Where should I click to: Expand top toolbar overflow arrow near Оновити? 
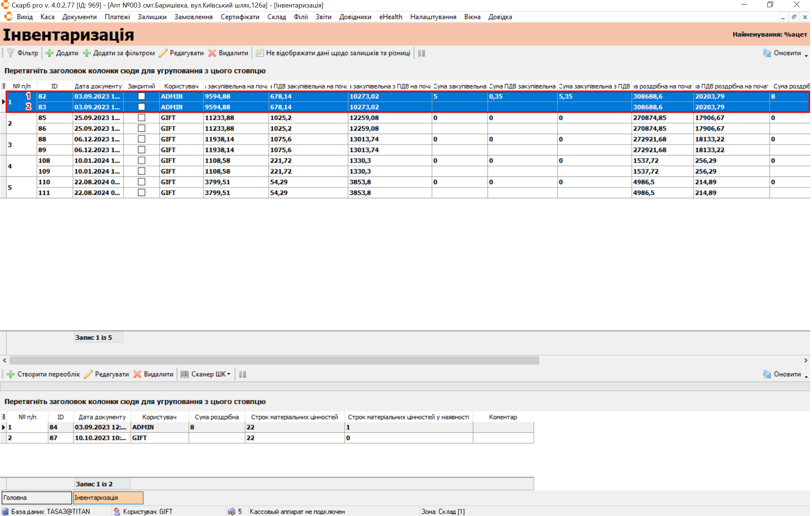tap(806, 56)
